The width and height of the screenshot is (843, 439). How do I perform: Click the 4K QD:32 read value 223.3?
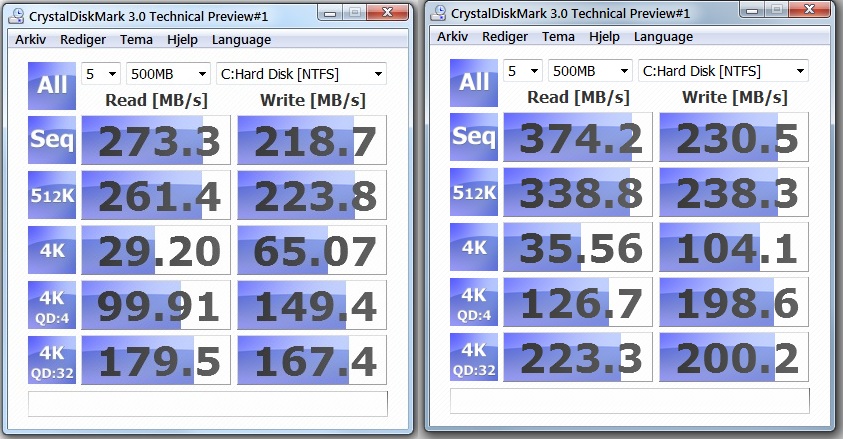[578, 357]
